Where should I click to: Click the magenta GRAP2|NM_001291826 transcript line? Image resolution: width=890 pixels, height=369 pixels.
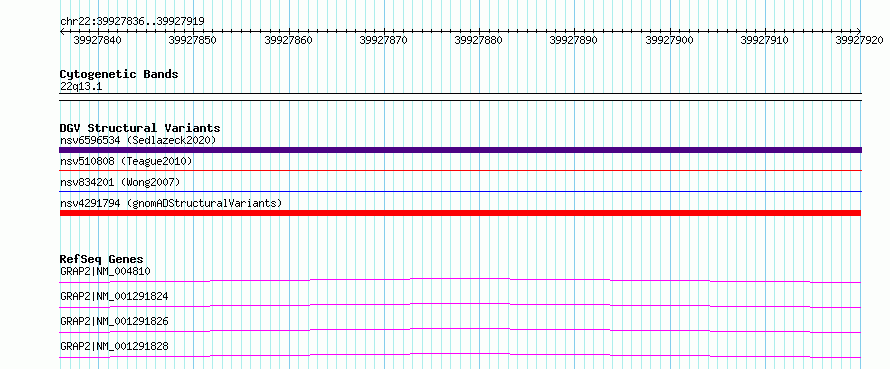pyautogui.click(x=460, y=330)
